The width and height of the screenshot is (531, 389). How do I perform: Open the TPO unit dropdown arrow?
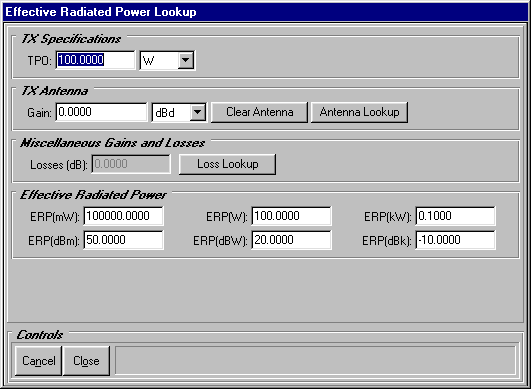[186, 61]
